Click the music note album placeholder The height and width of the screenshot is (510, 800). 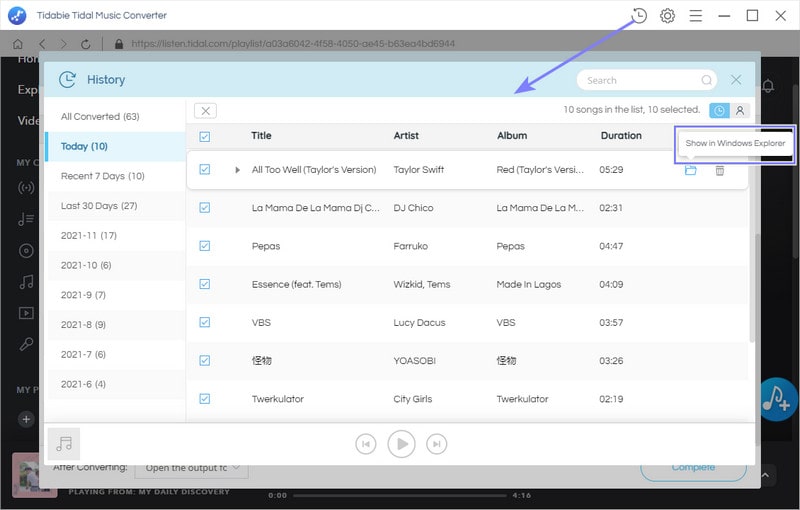[64, 444]
